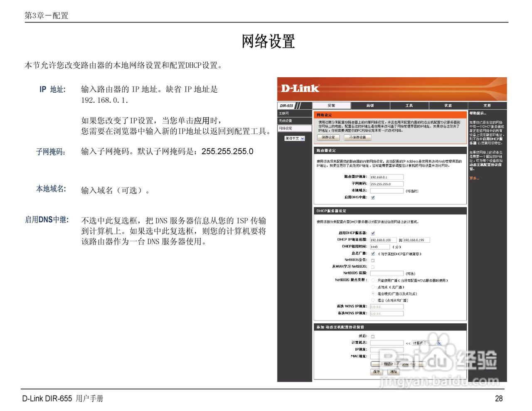Image resolution: width=532 pixels, height=411 pixels.
Task: Open the 安装 (Setup) tab
Action: click(x=331, y=106)
